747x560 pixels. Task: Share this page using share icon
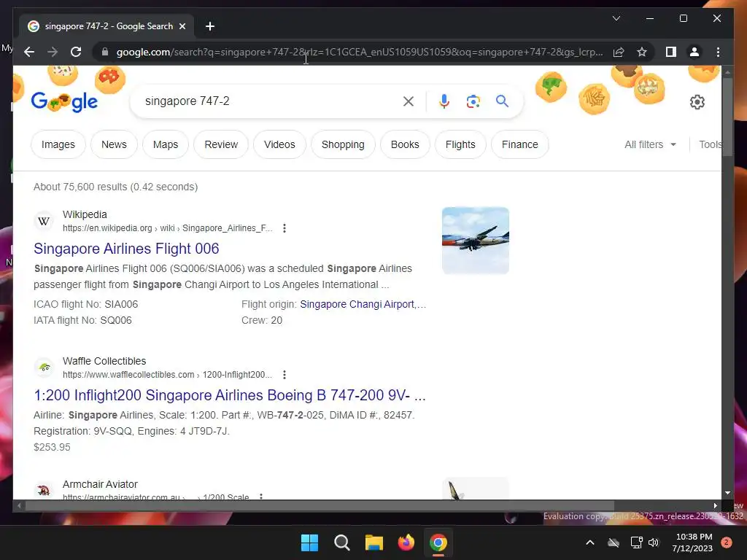619,52
